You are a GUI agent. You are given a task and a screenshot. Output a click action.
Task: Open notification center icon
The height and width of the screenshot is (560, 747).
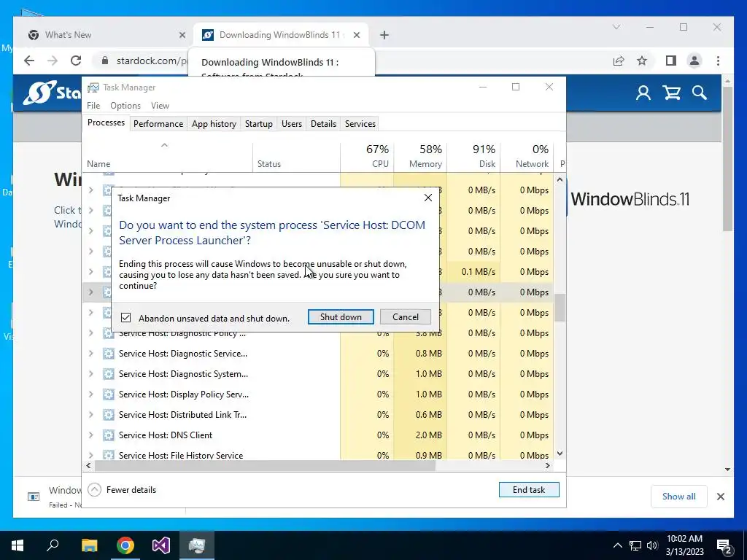click(724, 545)
